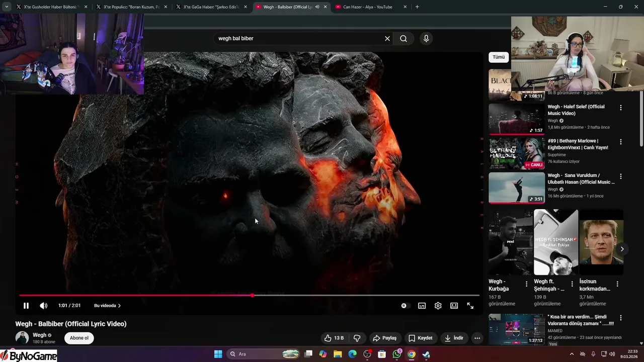Mute the Wegh - Balbiber tab audio icon

pos(317,7)
